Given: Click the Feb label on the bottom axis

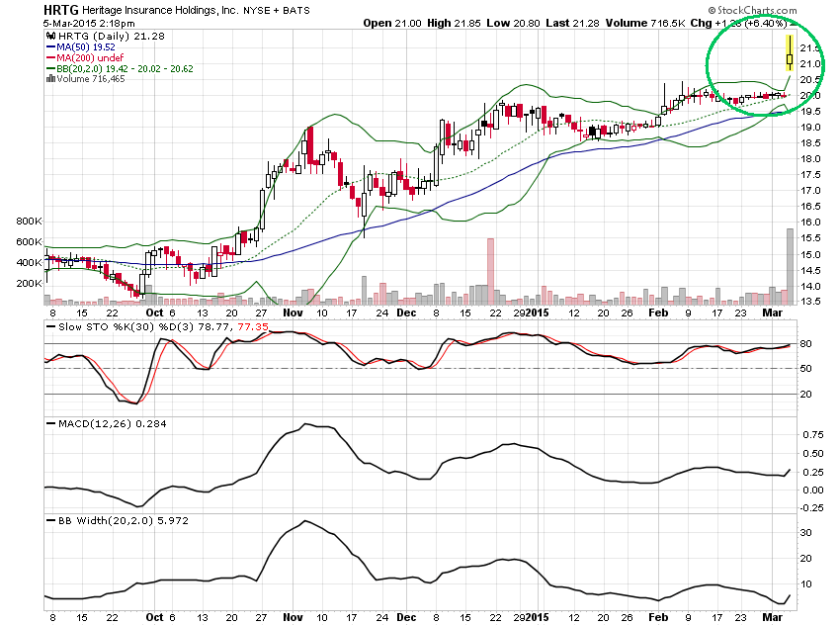Looking at the screenshot, I should tap(658, 617).
